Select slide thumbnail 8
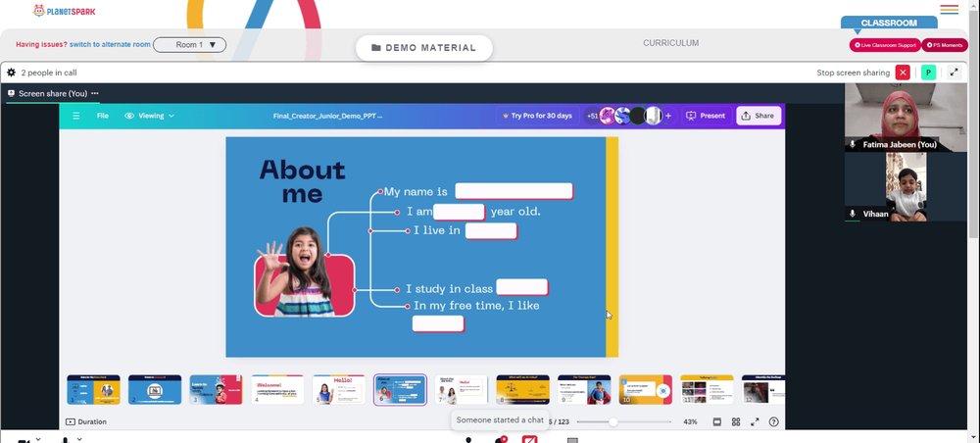This screenshot has width=980, height=443. 523,390
